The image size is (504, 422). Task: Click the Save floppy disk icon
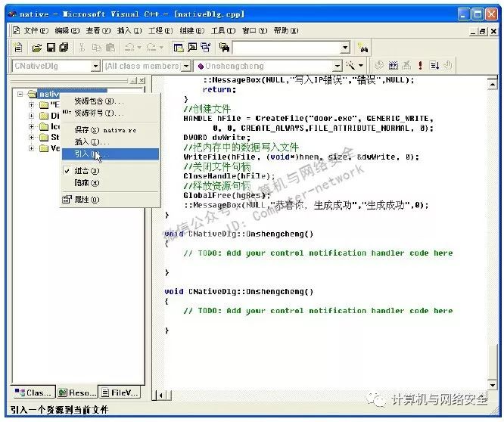[x=51, y=48]
